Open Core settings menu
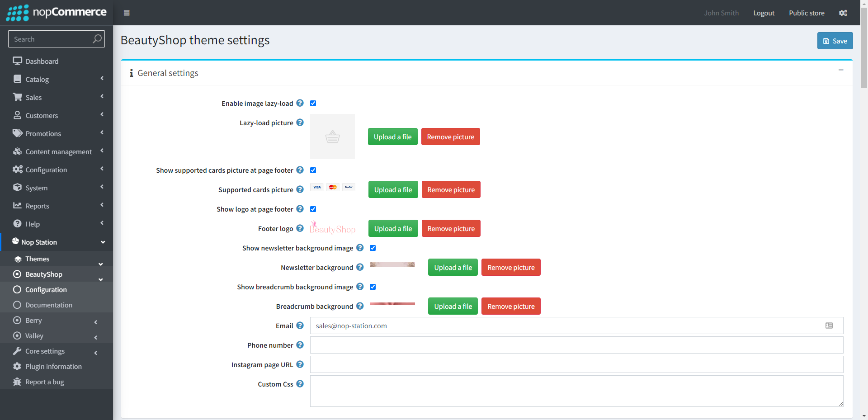 (x=57, y=351)
